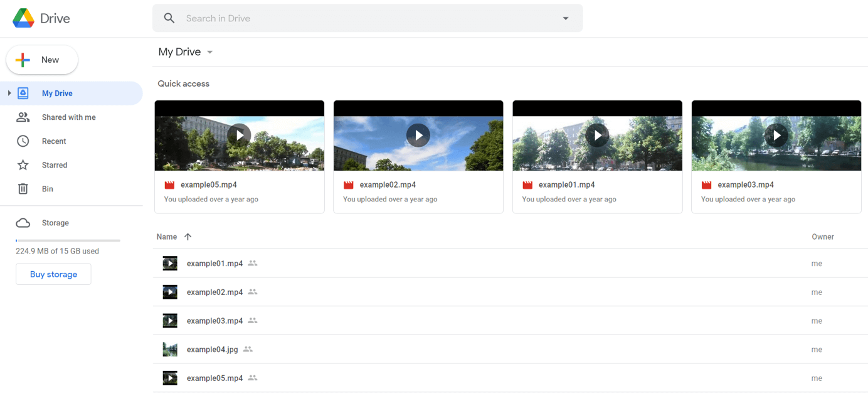Click the Owner column header

(822, 237)
